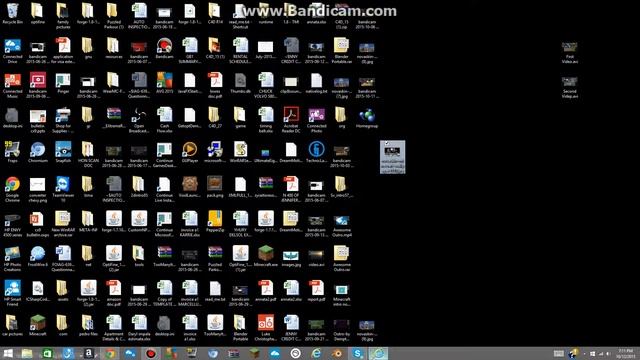Select the First Video.avi file
Image resolution: width=640 pixels, height=360 pixels.
(569, 52)
